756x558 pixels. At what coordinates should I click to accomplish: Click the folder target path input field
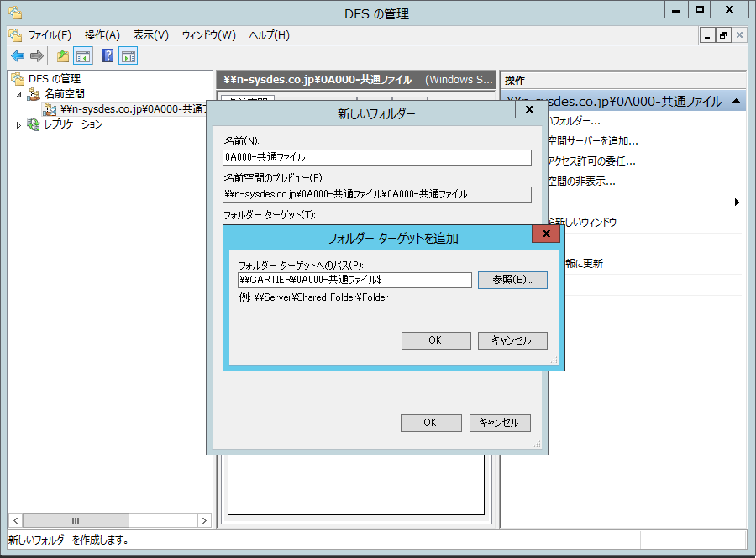pos(354,280)
